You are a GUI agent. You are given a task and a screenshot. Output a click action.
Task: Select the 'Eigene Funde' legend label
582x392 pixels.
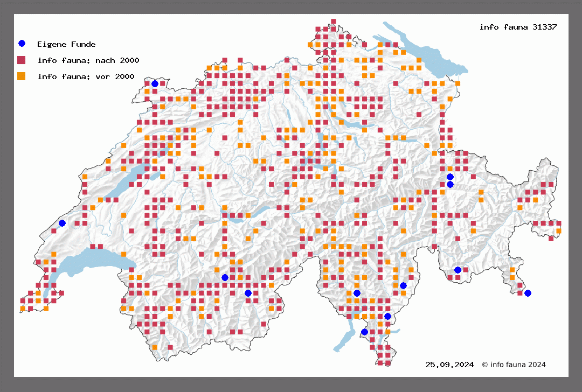(x=66, y=44)
